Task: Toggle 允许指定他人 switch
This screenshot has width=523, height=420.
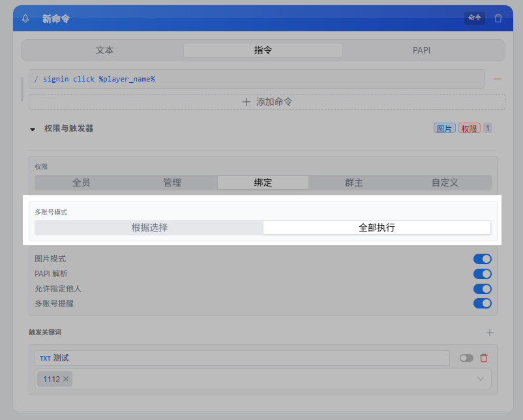Action: [x=482, y=289]
